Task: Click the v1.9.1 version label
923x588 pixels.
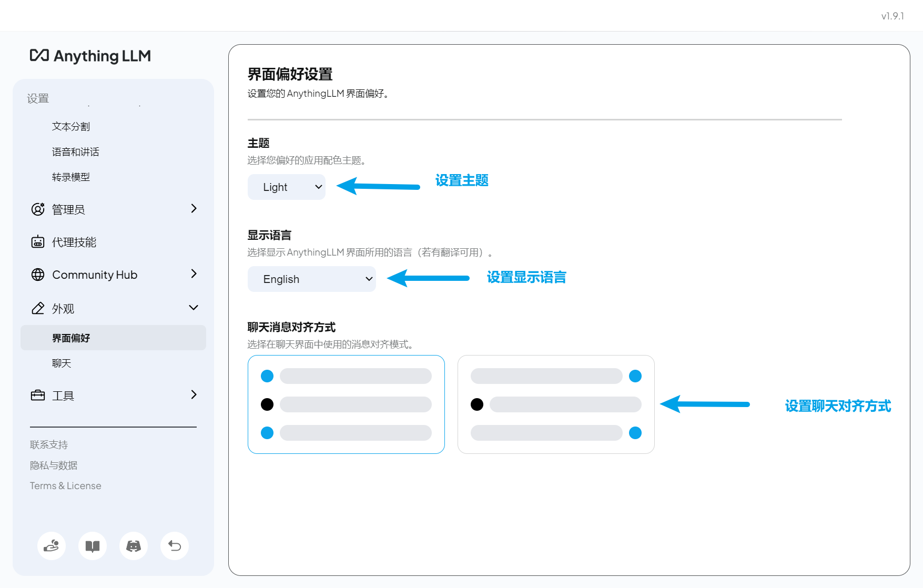Action: coord(892,16)
